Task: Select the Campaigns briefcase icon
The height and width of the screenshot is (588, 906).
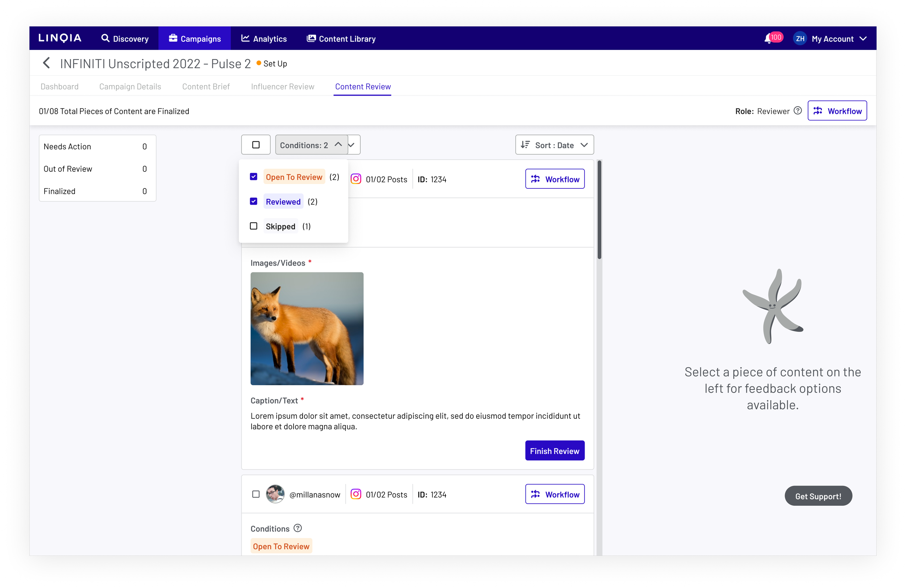Action: 173,38
